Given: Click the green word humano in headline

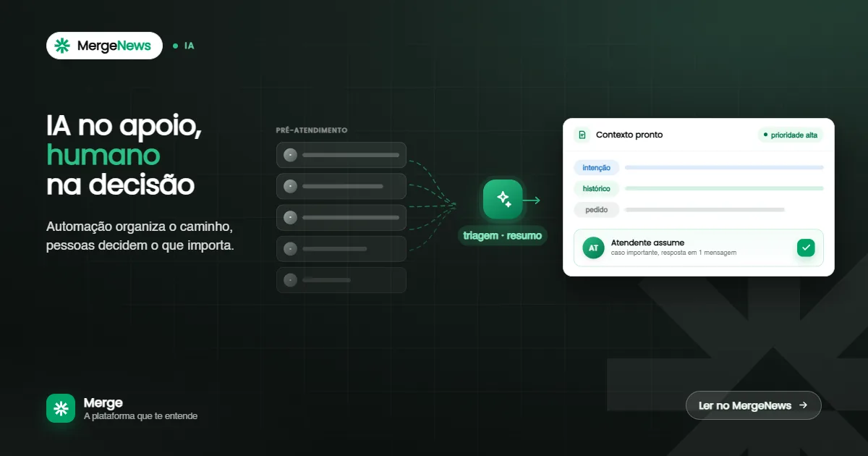Looking at the screenshot, I should point(103,155).
